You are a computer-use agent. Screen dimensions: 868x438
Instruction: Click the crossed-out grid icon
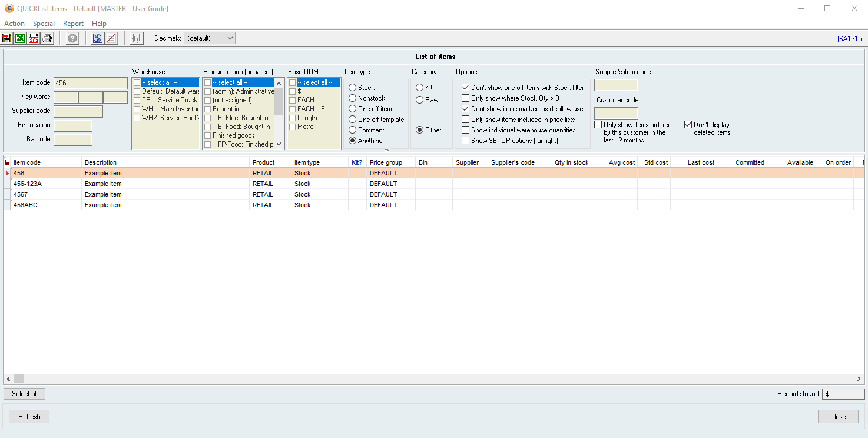(111, 38)
